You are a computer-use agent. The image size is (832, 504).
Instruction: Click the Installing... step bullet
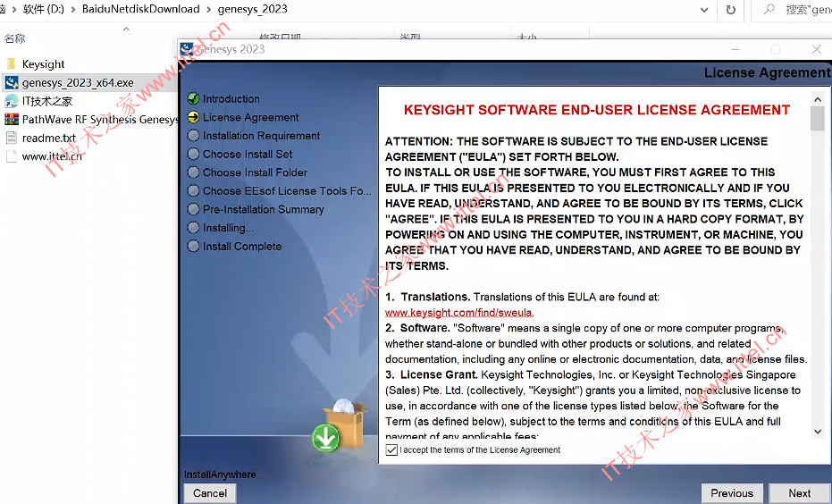tap(194, 228)
